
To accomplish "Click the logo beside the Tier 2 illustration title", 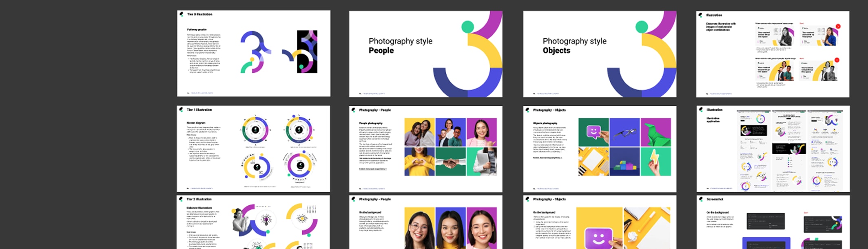I will (x=182, y=199).
